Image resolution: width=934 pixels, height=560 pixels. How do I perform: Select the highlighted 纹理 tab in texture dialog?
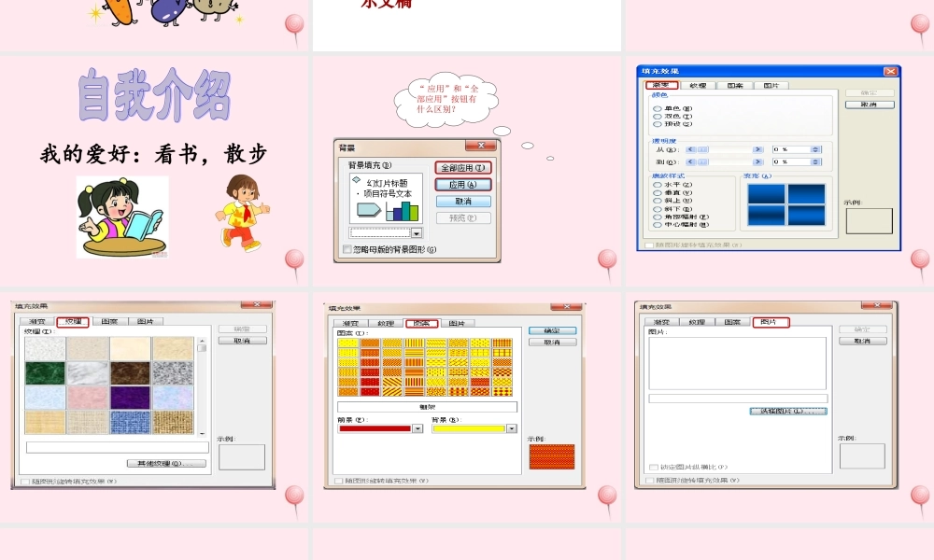(x=73, y=322)
